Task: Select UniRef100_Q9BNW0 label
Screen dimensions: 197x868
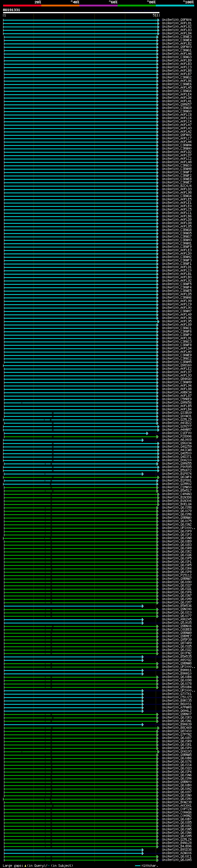Action: point(177,518)
